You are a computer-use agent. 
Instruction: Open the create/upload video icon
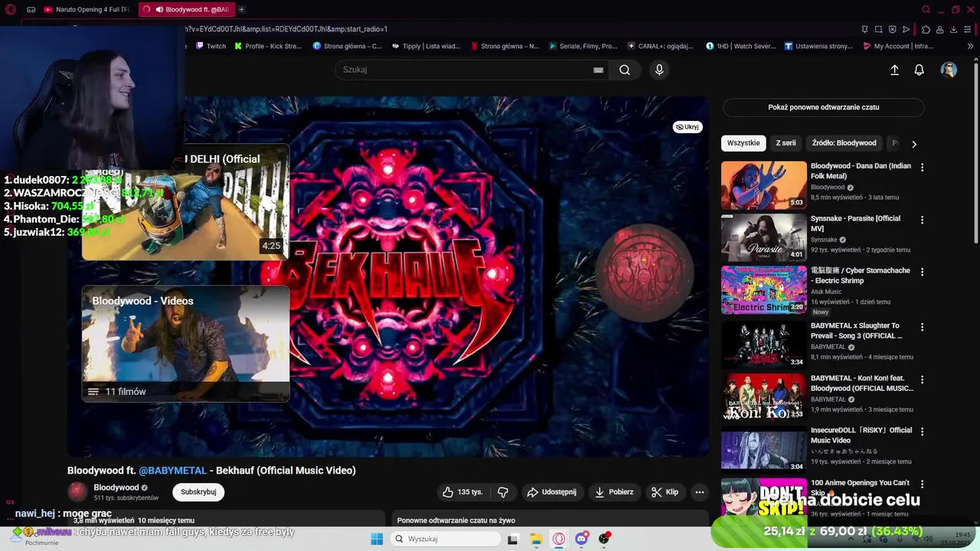pos(894,70)
